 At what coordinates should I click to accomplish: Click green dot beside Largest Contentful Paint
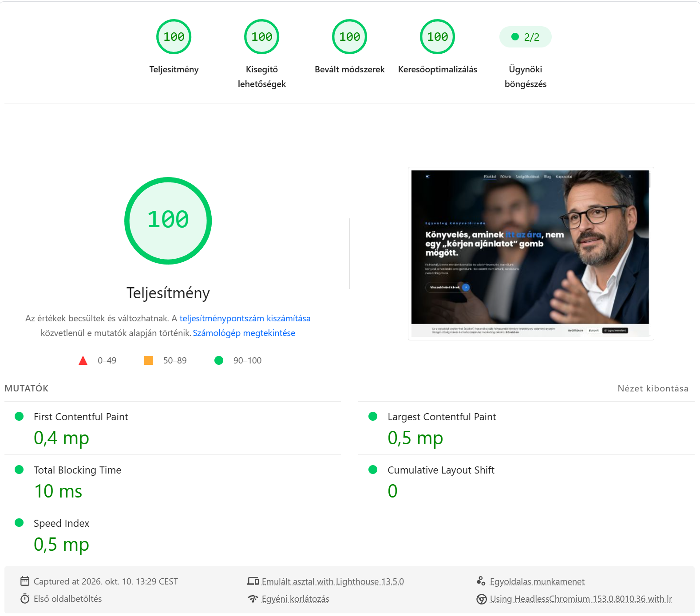tap(373, 416)
